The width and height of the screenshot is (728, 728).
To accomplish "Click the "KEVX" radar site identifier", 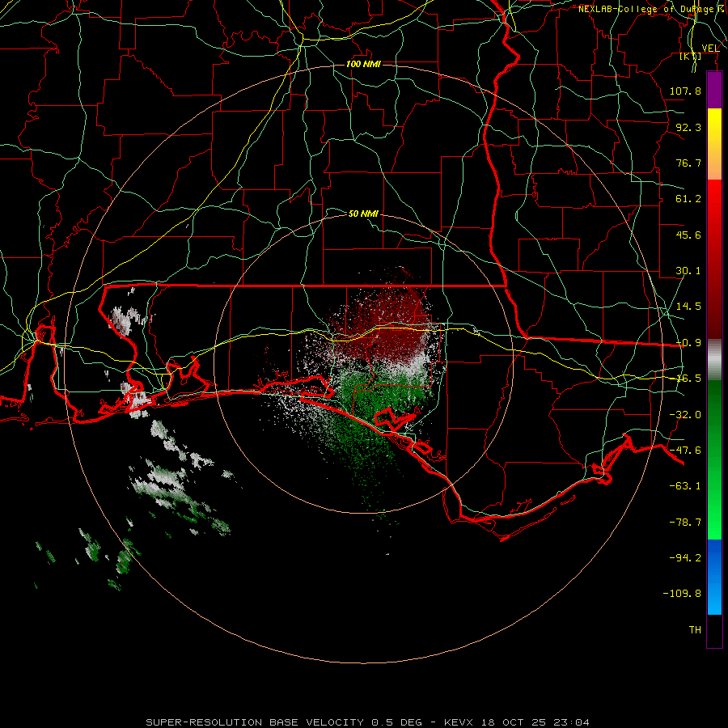I will [459, 722].
